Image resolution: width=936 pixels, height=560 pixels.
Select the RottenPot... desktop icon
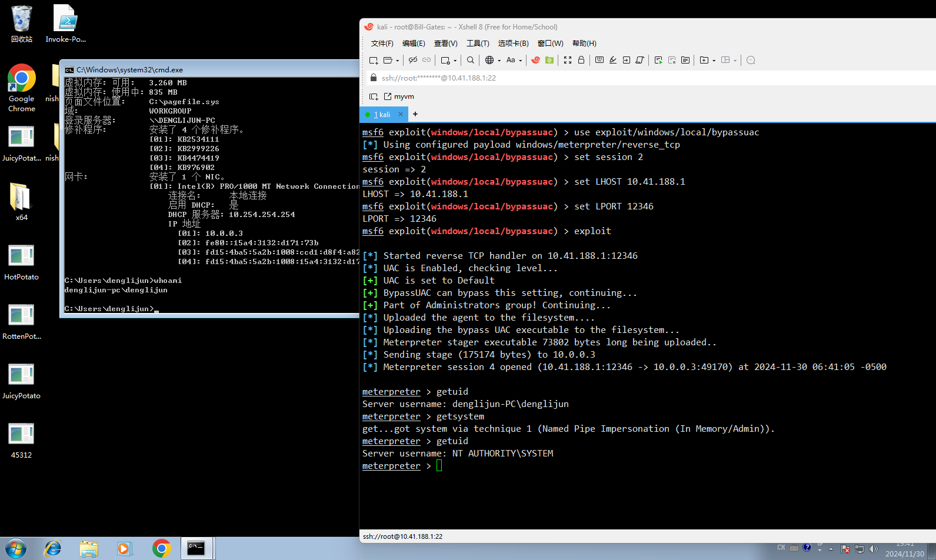22,321
